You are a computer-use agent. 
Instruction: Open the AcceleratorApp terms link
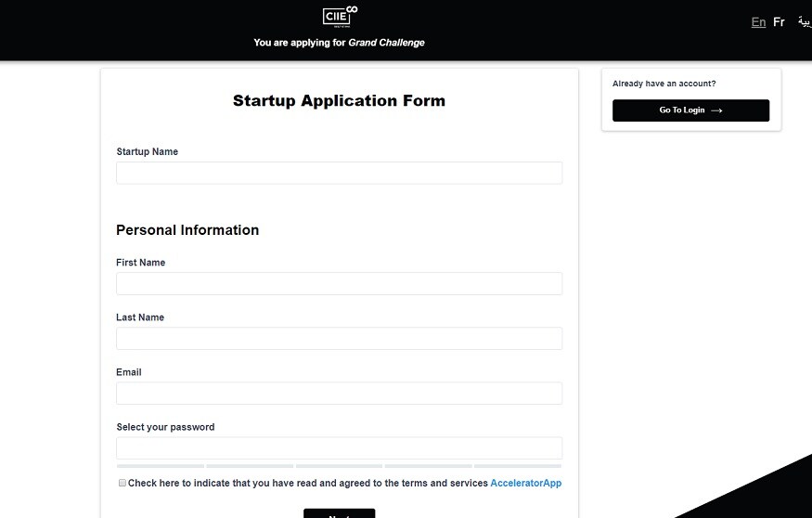click(525, 483)
